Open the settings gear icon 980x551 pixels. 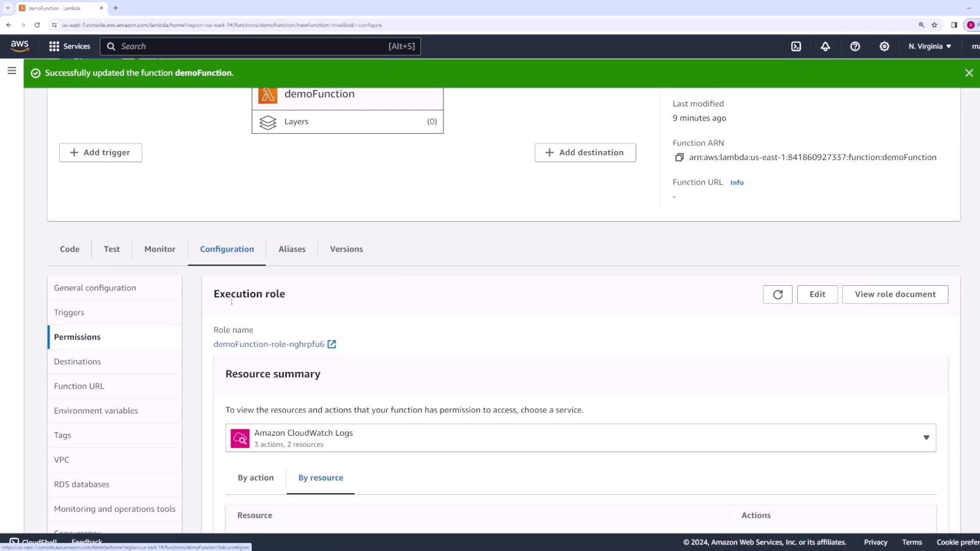pos(885,46)
